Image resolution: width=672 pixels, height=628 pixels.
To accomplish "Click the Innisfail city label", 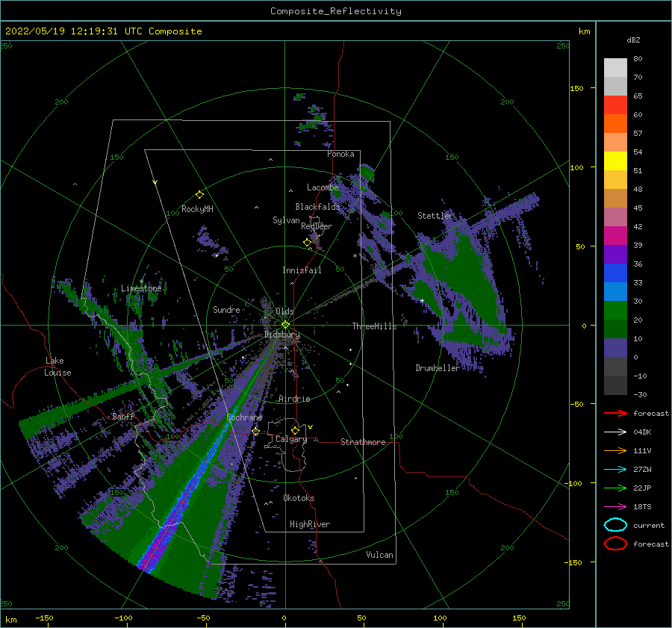I will tap(302, 270).
